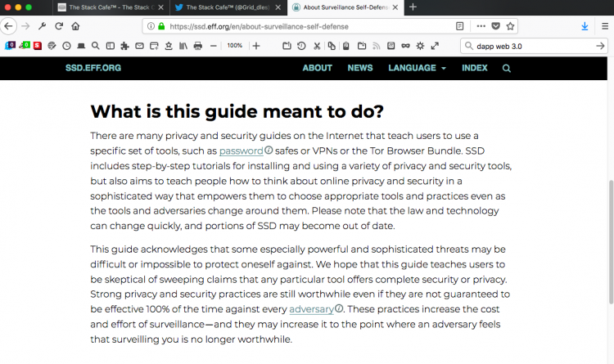Screen dimensions: 614x364
Task: Click the cut scissors icon
Action: pos(317,46)
